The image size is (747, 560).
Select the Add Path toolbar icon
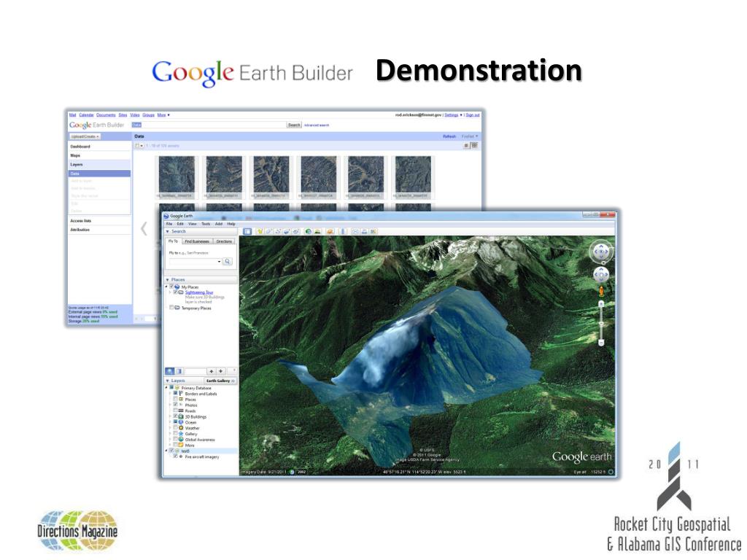tap(278, 231)
